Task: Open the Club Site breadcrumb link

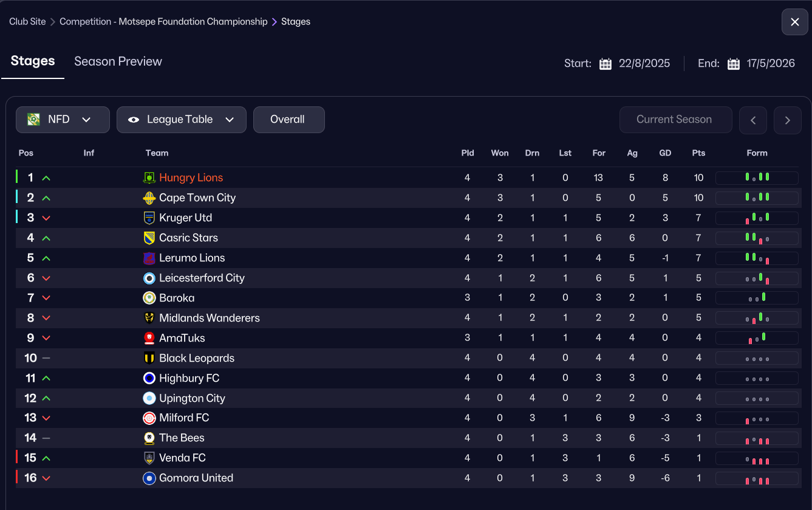Action: (x=27, y=21)
